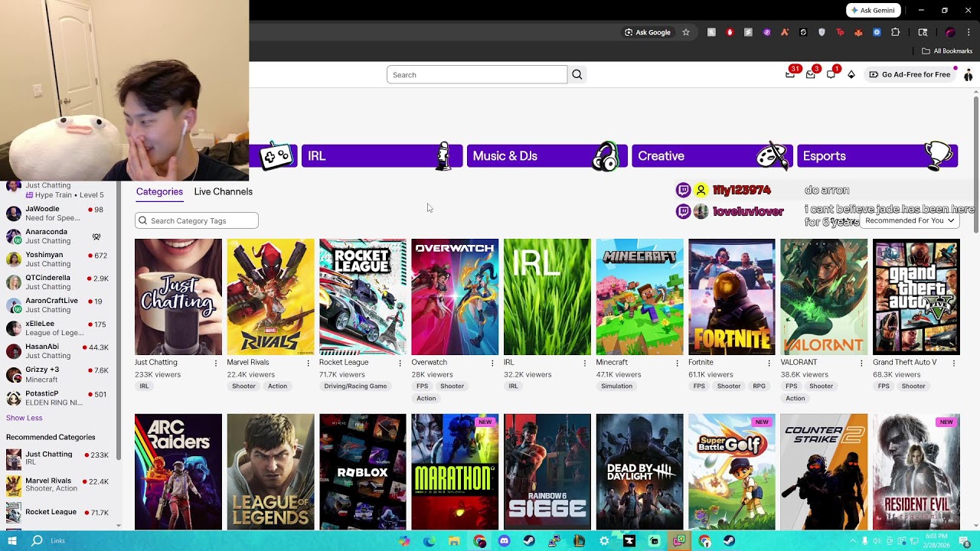The height and width of the screenshot is (551, 980).
Task: Open Chrome's three-dot menu
Action: (969, 32)
